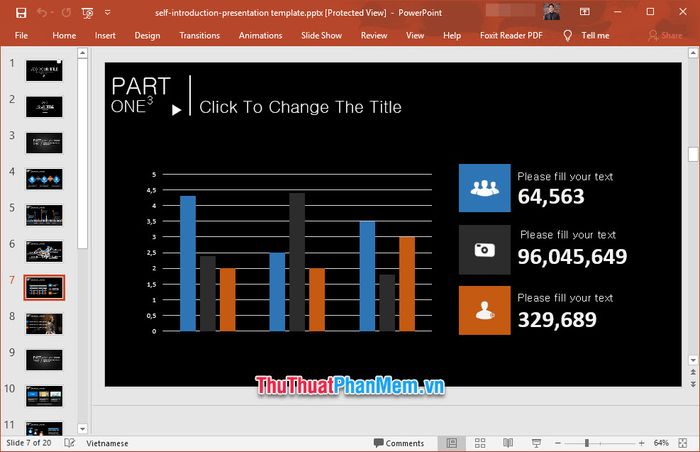The image size is (700, 452).
Task: Open the File tab
Action: click(21, 35)
